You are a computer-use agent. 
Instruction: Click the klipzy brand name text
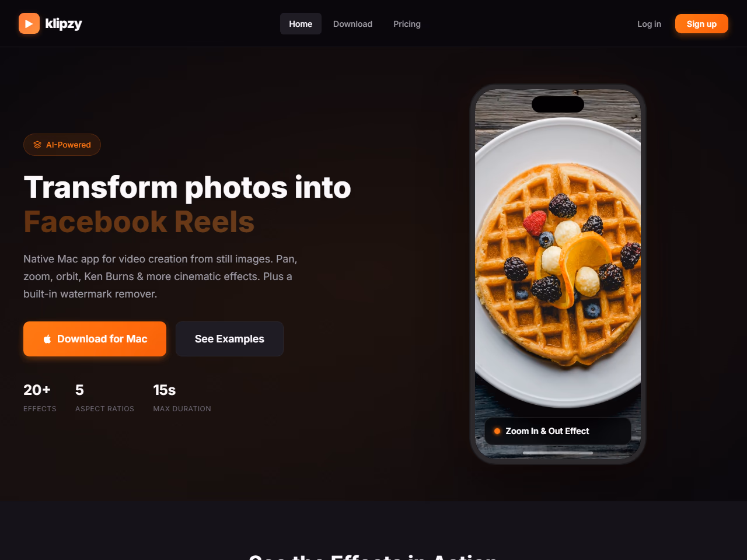coord(64,23)
